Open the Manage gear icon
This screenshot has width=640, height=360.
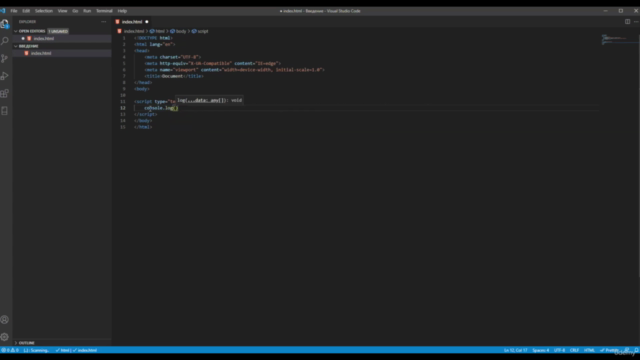click(x=5, y=337)
